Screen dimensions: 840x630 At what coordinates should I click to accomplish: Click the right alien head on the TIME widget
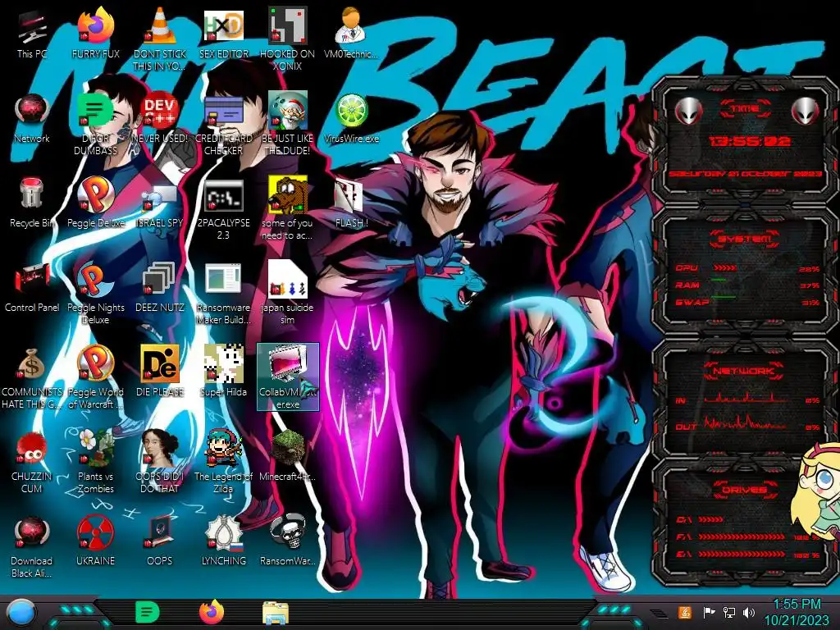806,112
